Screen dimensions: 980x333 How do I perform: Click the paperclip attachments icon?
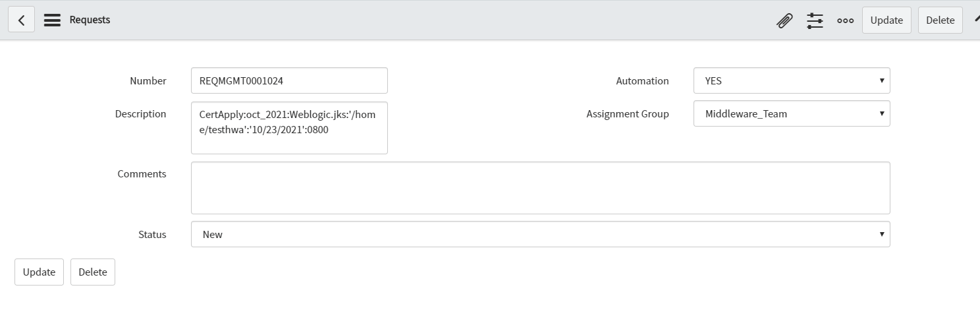(784, 20)
